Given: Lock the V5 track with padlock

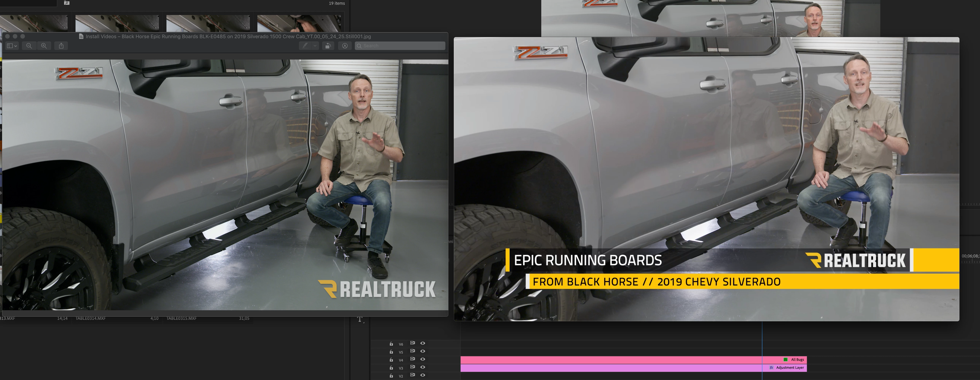Looking at the screenshot, I should pyautogui.click(x=391, y=351).
